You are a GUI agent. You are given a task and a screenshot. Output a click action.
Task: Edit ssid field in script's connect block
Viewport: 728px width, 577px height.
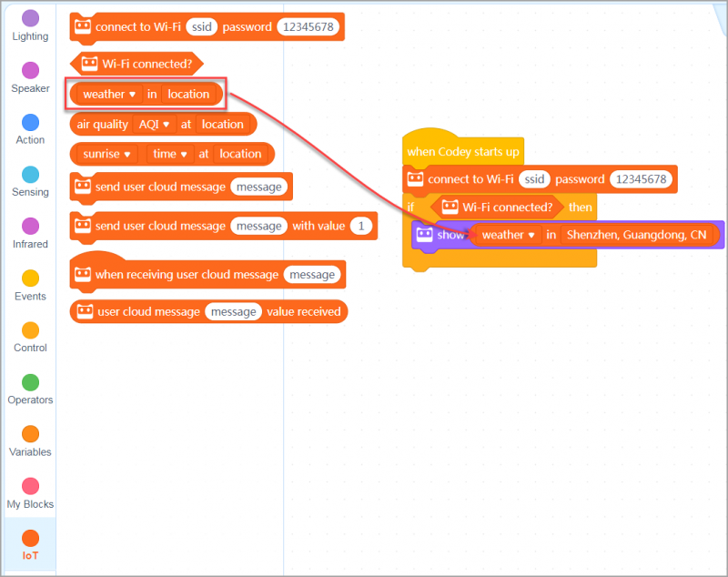(x=534, y=179)
